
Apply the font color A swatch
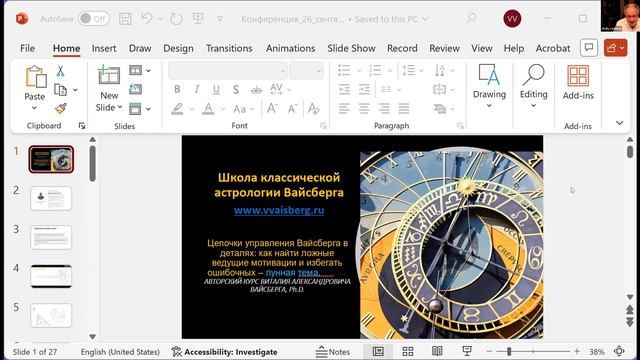pos(208,109)
